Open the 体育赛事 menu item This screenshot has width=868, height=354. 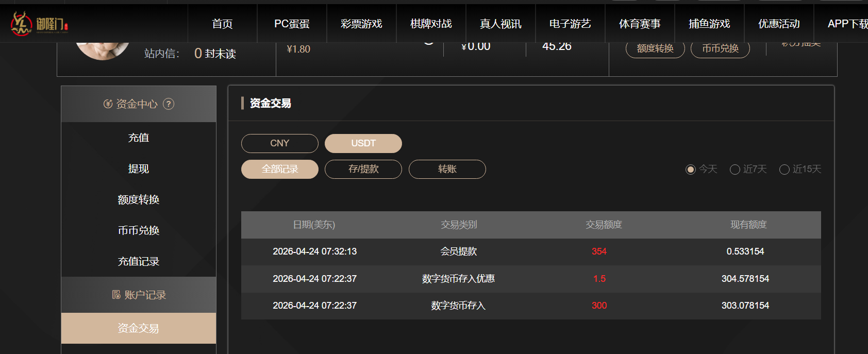[640, 24]
